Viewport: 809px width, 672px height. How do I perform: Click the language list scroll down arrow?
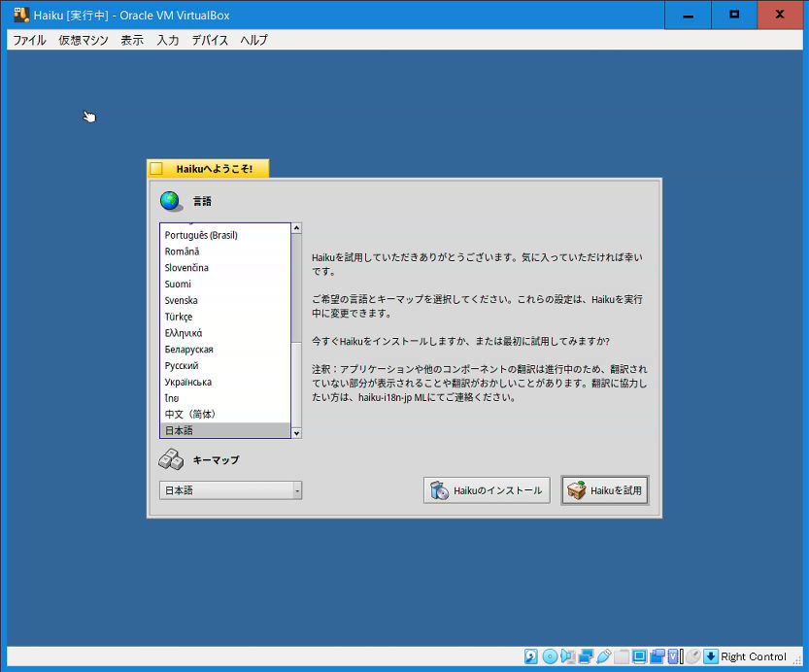coord(296,433)
